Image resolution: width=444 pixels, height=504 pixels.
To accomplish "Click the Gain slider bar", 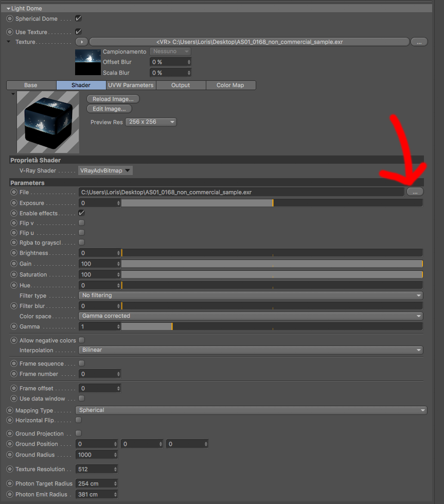I will (272, 264).
